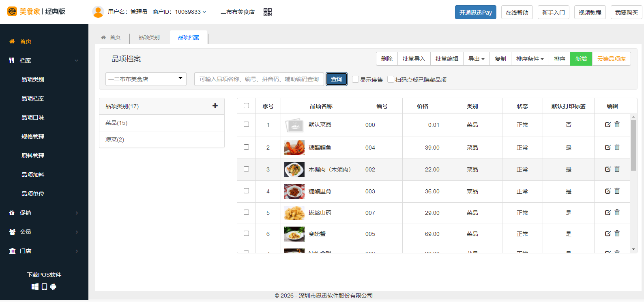Edit the 赛螃蟹 row
Image resolution: width=644 pixels, height=302 pixels.
tap(608, 234)
